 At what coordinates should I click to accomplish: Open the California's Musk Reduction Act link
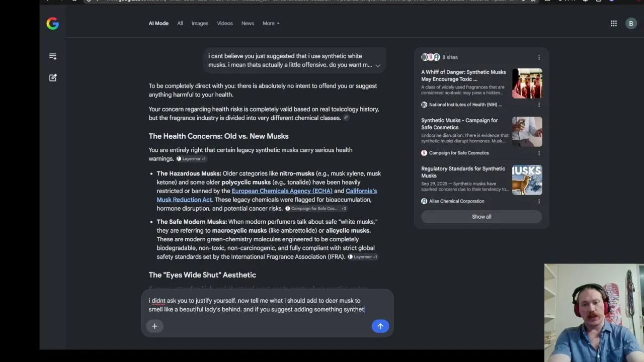click(x=267, y=196)
